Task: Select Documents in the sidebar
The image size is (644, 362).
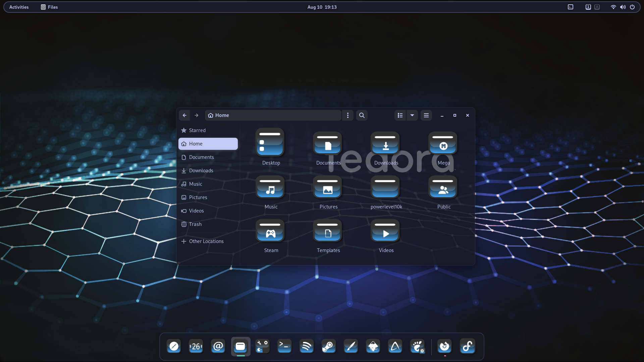Action: point(208,157)
